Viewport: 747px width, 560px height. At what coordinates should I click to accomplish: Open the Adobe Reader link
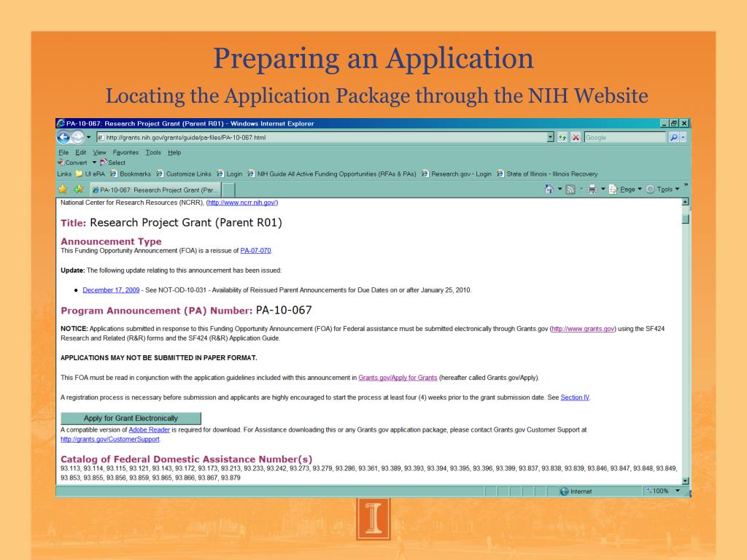pos(149,429)
